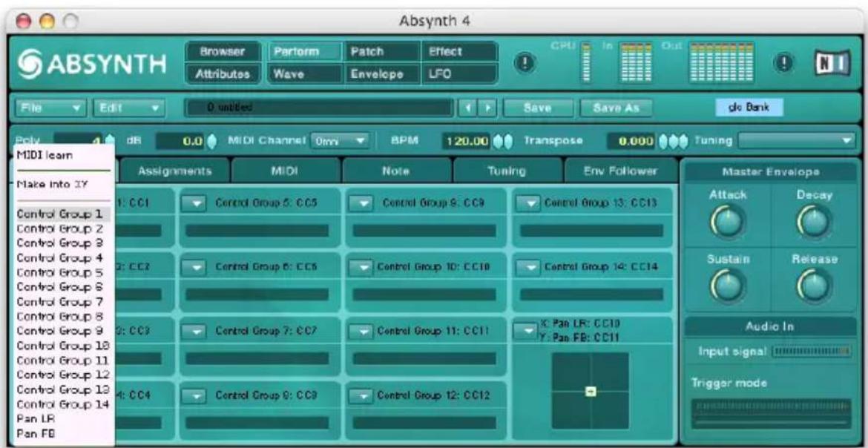Click the patch name display field
Viewport: 868px width, 448px height.
(318, 107)
